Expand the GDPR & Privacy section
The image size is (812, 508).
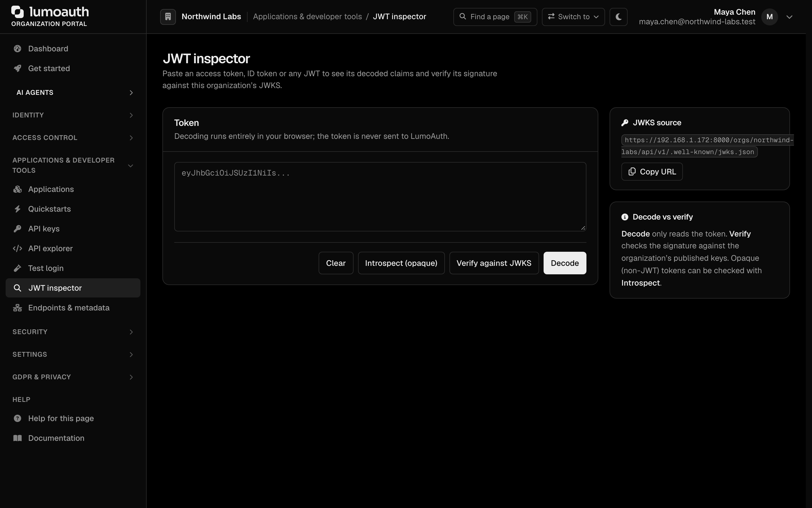click(x=73, y=377)
